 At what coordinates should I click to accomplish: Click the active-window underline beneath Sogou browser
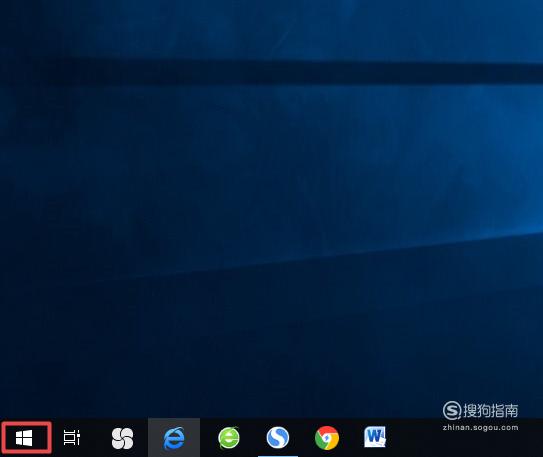point(278,456)
